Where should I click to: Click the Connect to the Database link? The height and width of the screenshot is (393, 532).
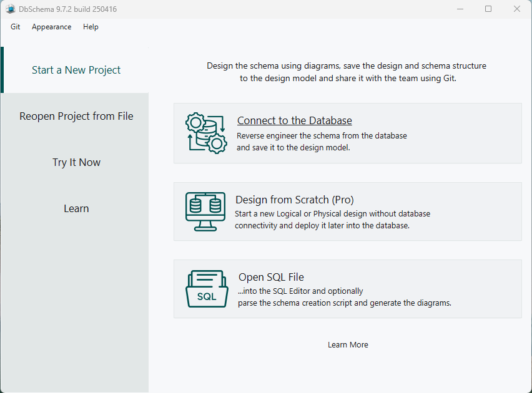tap(295, 120)
